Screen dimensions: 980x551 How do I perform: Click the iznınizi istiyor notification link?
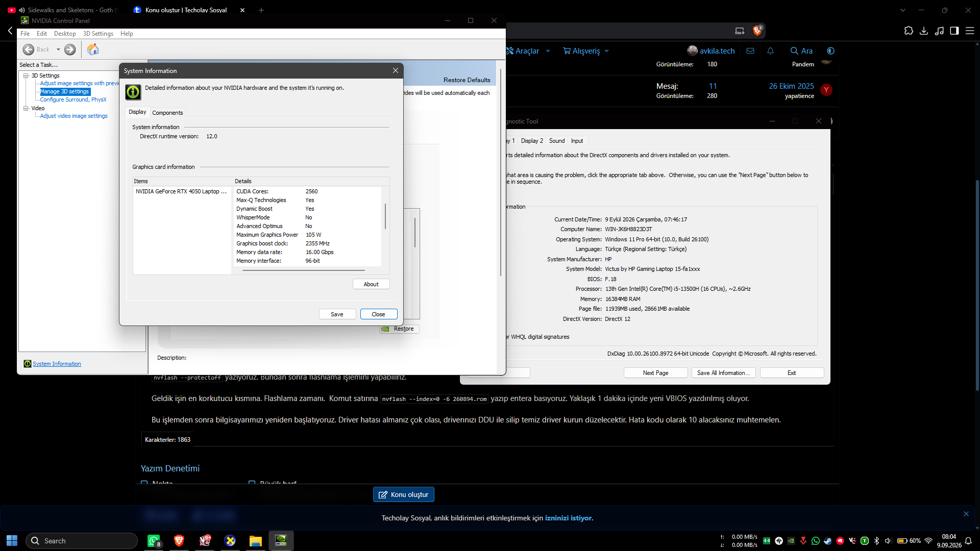pyautogui.click(x=568, y=518)
